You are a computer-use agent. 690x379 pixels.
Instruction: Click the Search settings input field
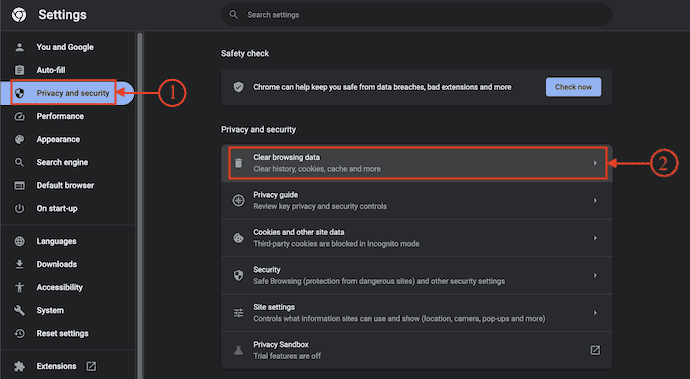[416, 15]
